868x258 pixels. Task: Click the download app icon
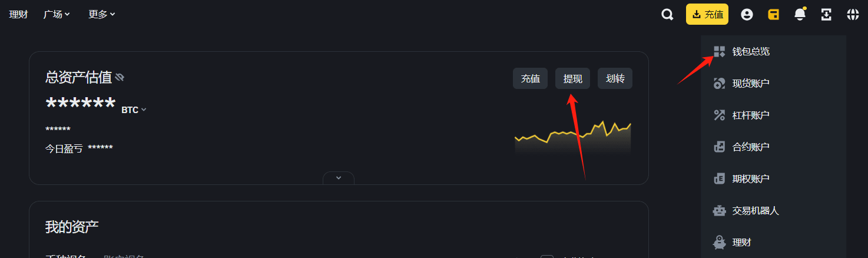click(x=826, y=15)
